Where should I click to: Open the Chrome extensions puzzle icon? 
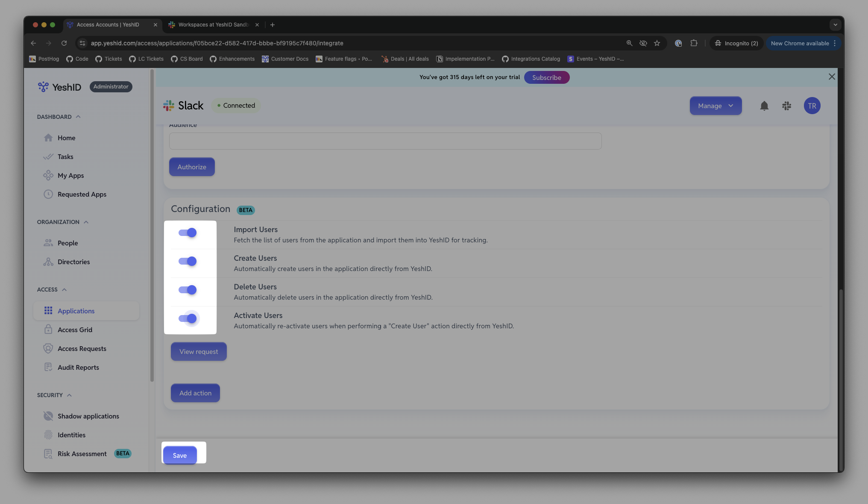click(694, 43)
